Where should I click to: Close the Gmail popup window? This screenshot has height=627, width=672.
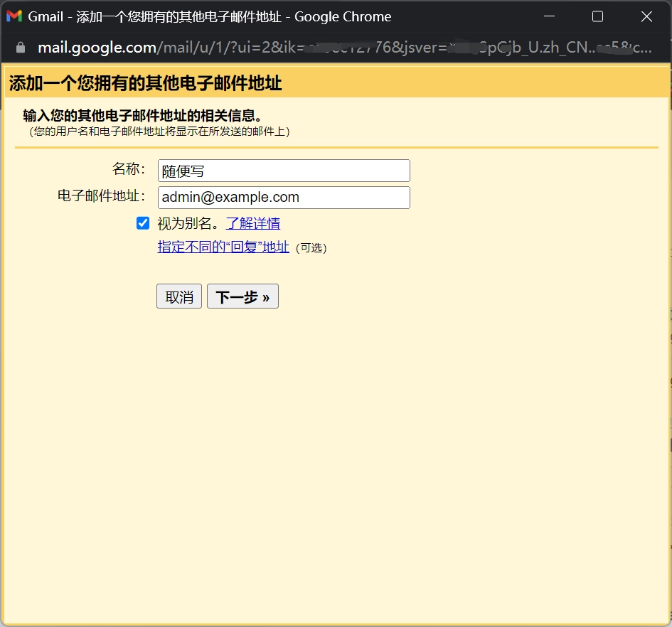(646, 16)
